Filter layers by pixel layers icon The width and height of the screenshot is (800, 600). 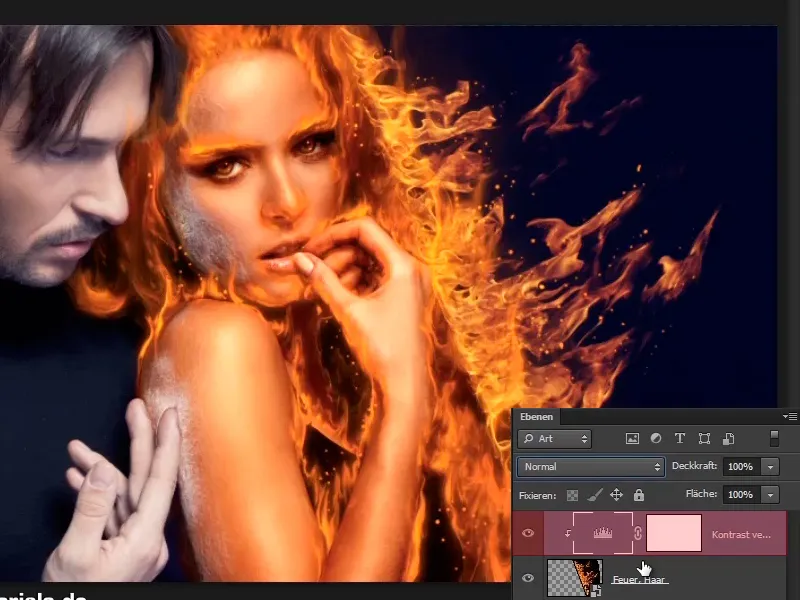632,439
